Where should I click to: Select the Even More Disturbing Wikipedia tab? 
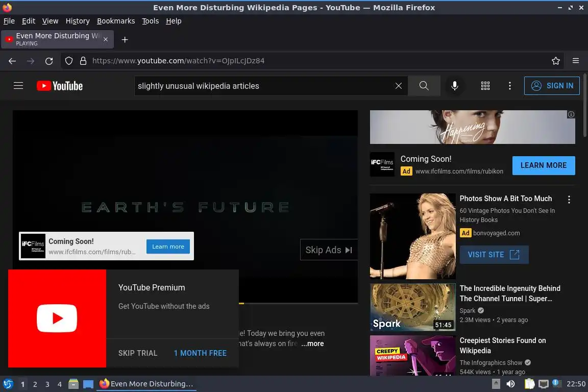57,39
